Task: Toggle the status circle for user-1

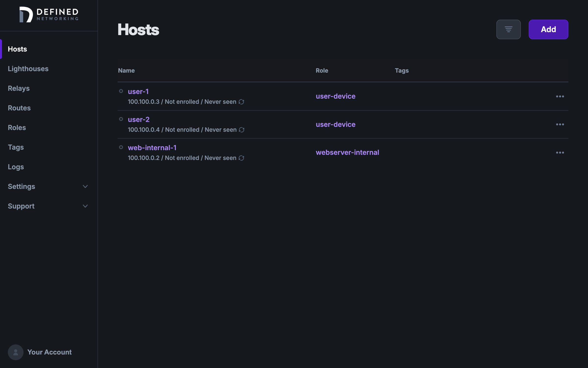Action: (121, 91)
